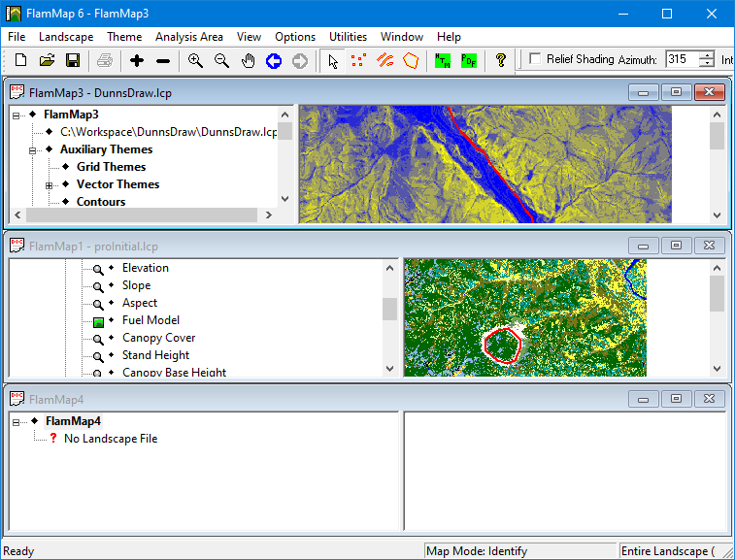Image resolution: width=735 pixels, height=560 pixels.
Task: Go to previous view with blue arrow
Action: click(x=274, y=60)
